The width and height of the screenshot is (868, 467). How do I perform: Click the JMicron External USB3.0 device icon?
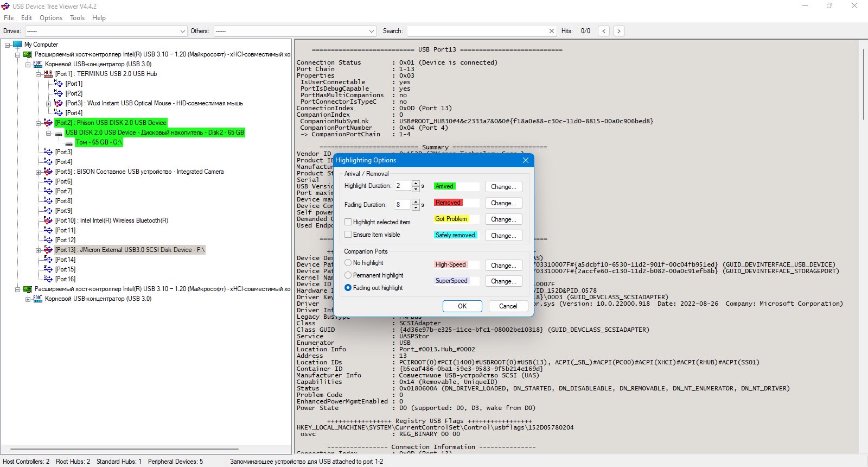[x=48, y=250]
